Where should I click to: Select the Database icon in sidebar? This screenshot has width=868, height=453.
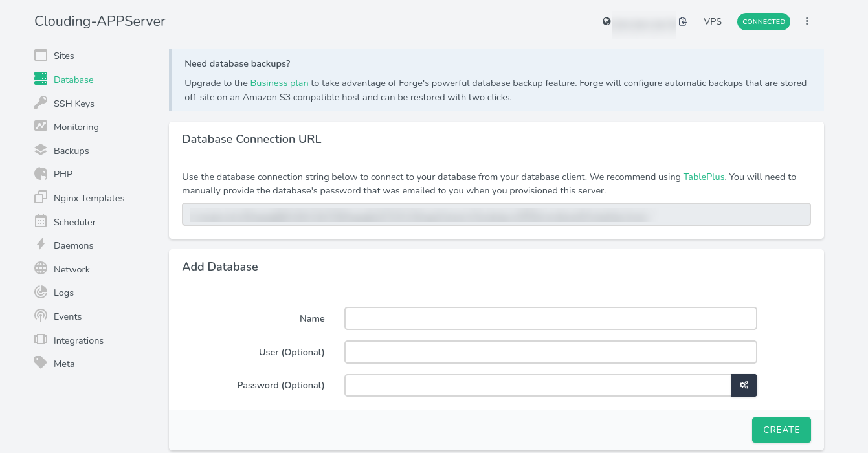coord(41,79)
